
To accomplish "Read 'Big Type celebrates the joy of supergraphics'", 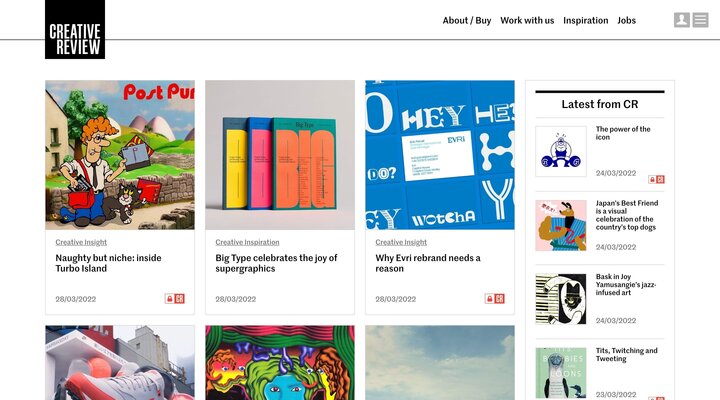I will click(276, 264).
